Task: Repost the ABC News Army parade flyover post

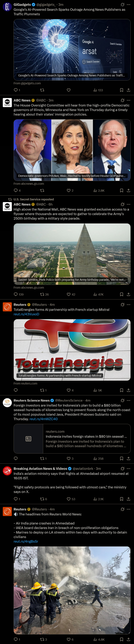Action: pos(44,294)
